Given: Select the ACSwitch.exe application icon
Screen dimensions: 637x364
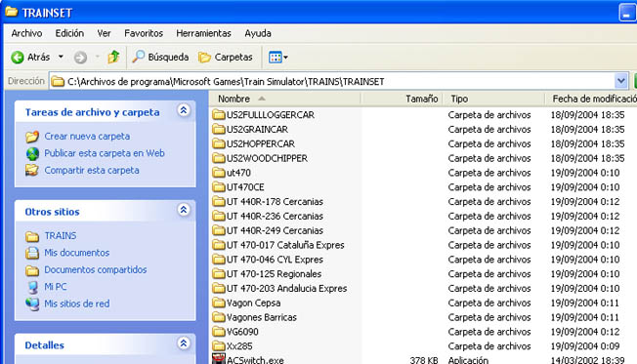Looking at the screenshot, I should point(219,359).
